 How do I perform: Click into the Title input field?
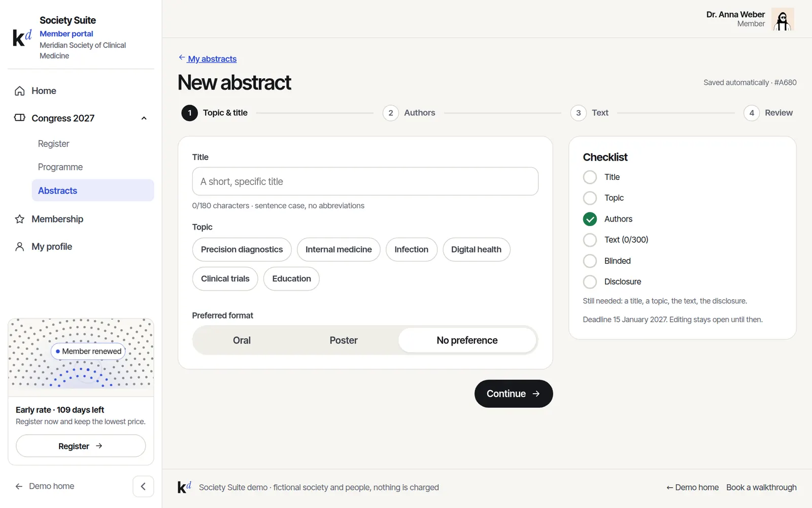(365, 181)
